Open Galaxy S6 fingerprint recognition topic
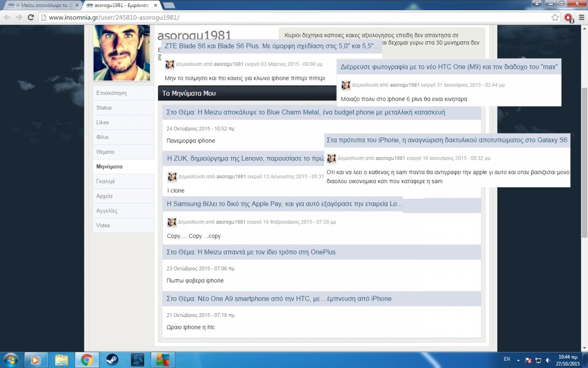Screen dimensions: 588x368 coord(447,140)
